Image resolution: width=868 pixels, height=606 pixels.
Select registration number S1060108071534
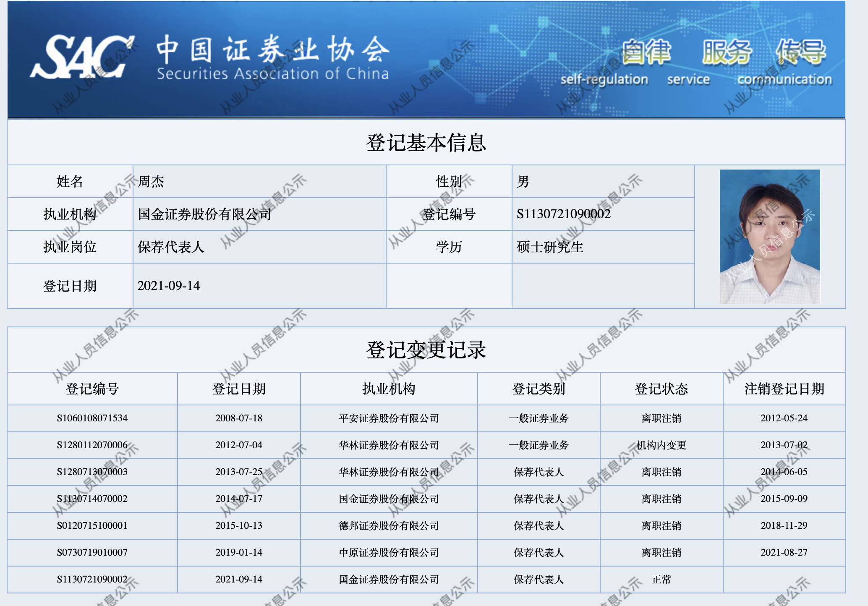(92, 418)
